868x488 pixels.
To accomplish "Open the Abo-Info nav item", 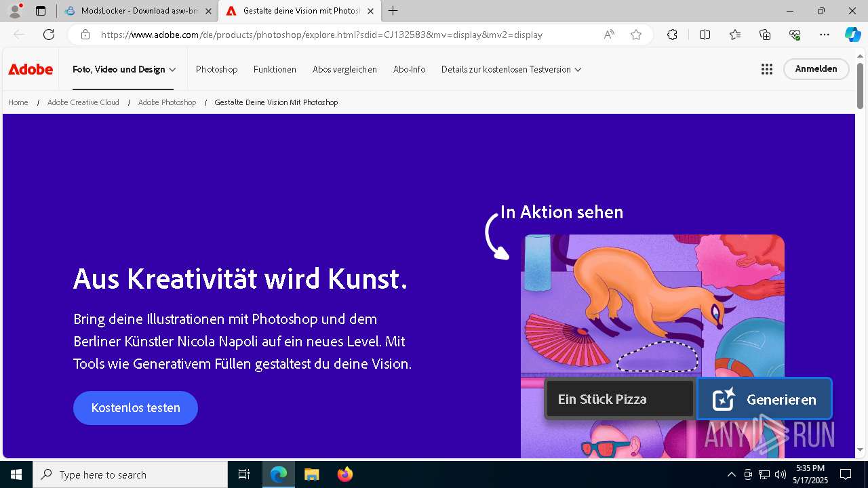I will (409, 69).
